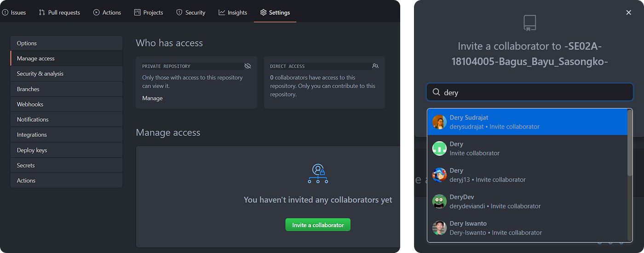
Task: Open Notifications settings page
Action: point(67,119)
